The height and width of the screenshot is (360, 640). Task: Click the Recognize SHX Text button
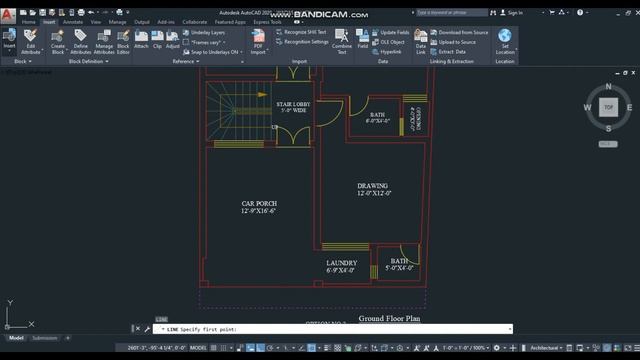(301, 32)
